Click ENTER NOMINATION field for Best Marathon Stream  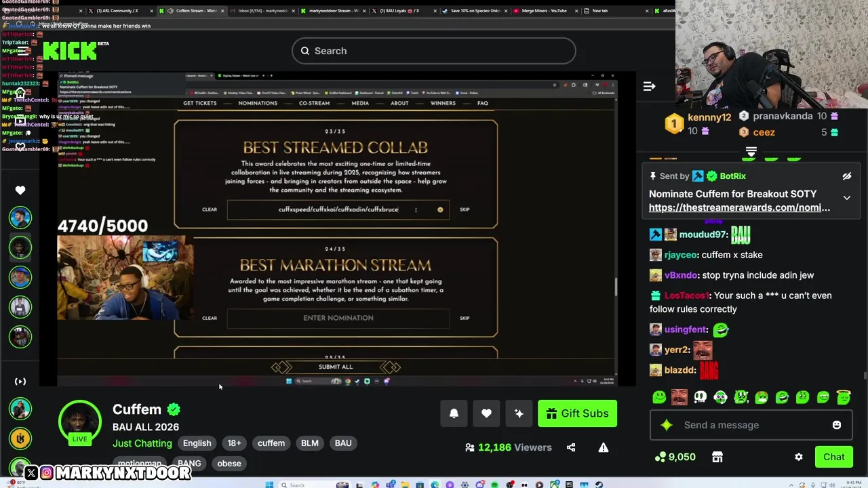(338, 318)
